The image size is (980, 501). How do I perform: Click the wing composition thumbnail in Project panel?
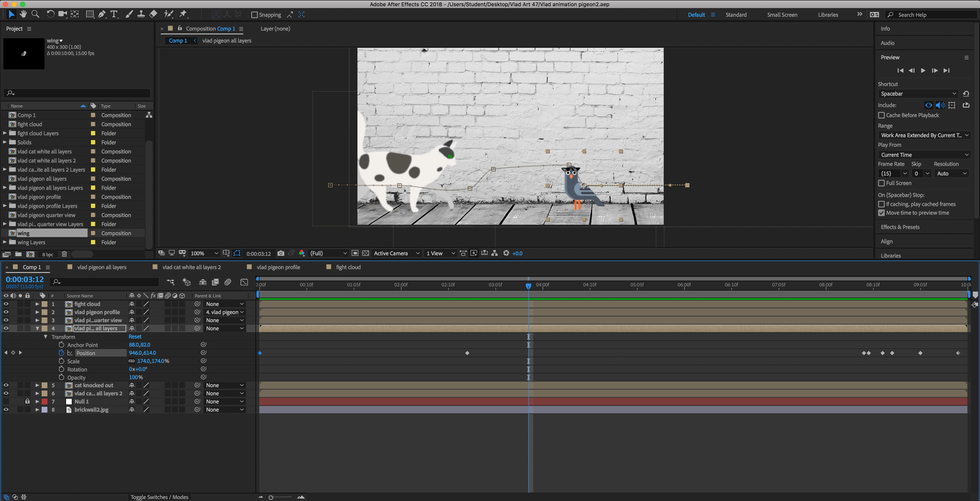[24, 54]
